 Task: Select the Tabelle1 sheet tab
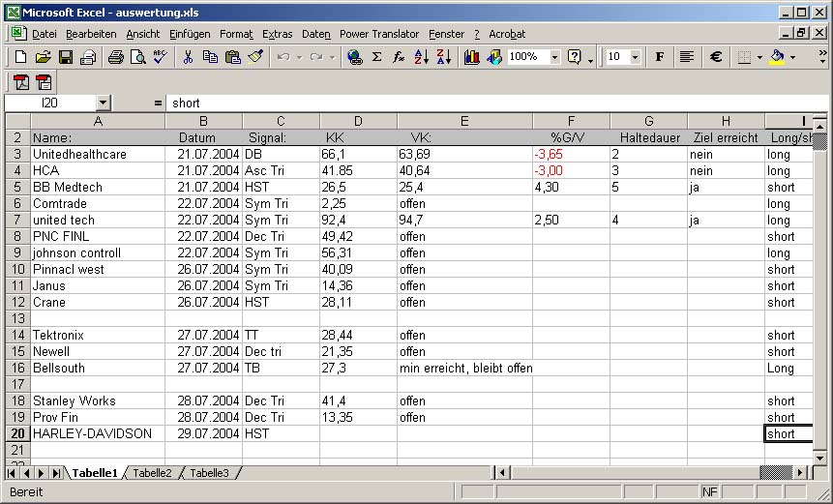pyautogui.click(x=94, y=473)
